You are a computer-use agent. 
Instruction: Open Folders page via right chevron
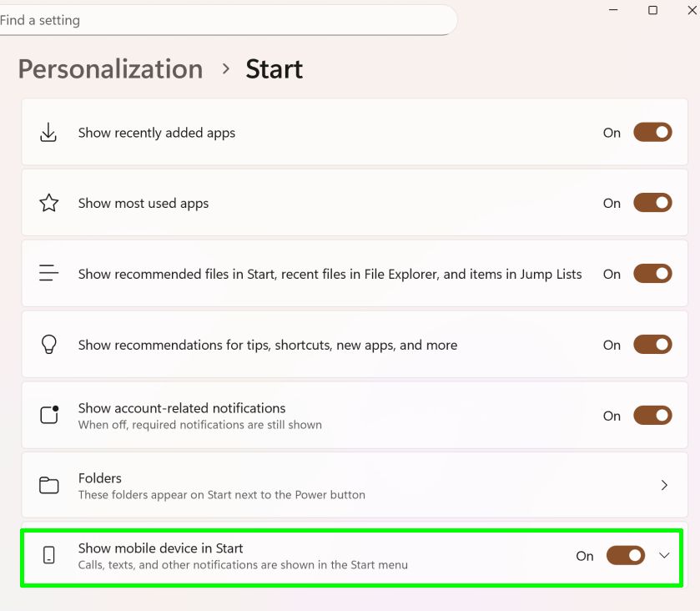click(x=664, y=485)
